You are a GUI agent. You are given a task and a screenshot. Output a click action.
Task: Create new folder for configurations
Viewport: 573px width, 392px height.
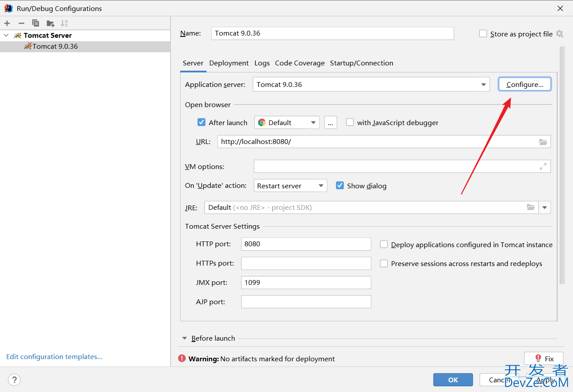(x=51, y=23)
